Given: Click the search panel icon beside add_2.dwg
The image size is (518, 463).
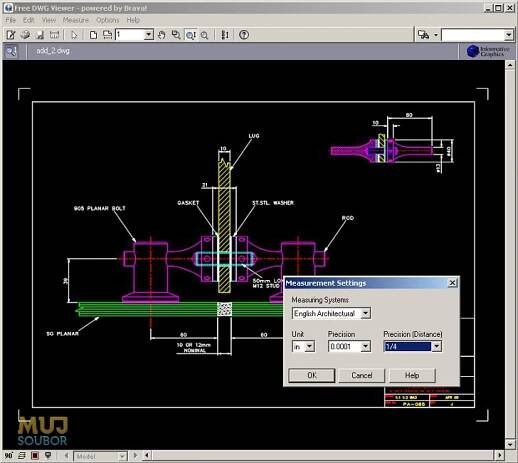Looking at the screenshot, I should [11, 51].
